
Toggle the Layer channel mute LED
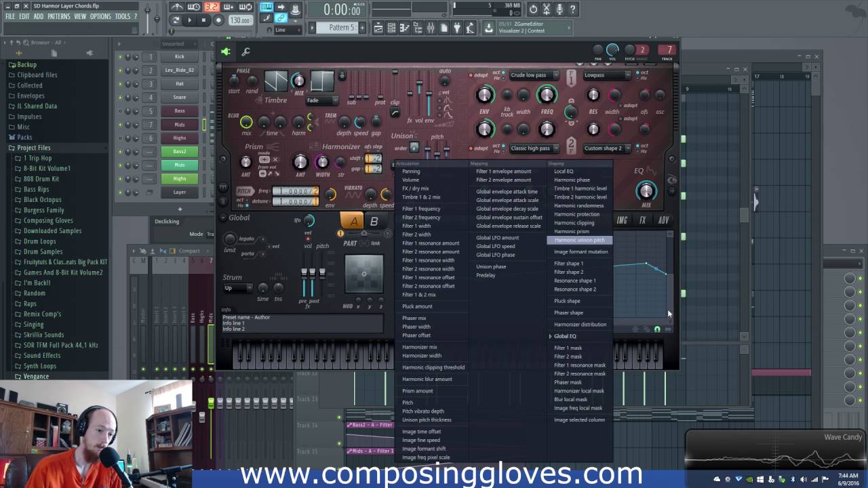120,192
